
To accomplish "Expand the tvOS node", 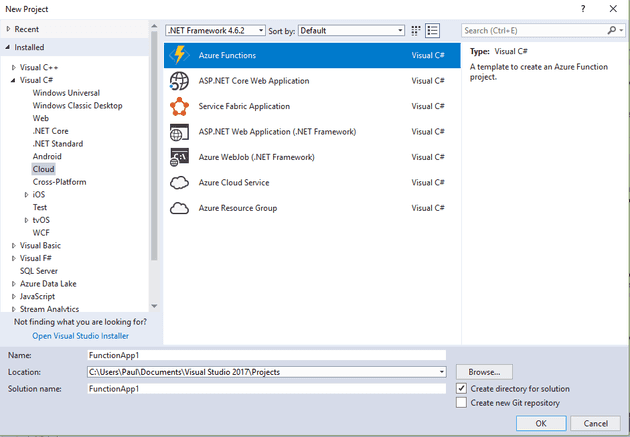I will point(27,220).
